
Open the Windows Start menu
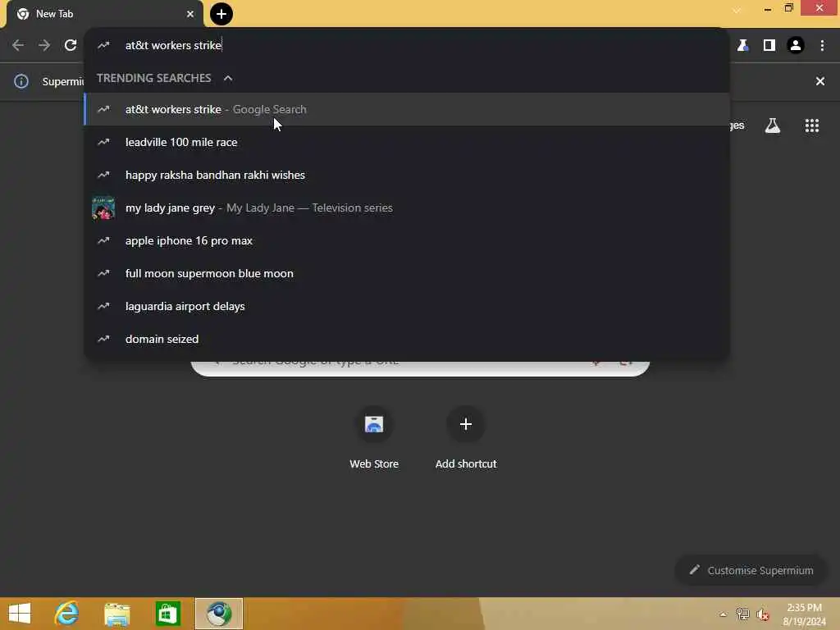(20, 614)
